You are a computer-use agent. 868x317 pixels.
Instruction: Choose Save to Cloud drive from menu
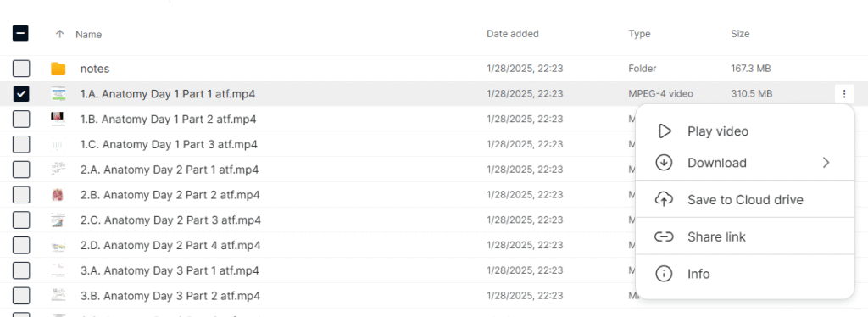[745, 200]
